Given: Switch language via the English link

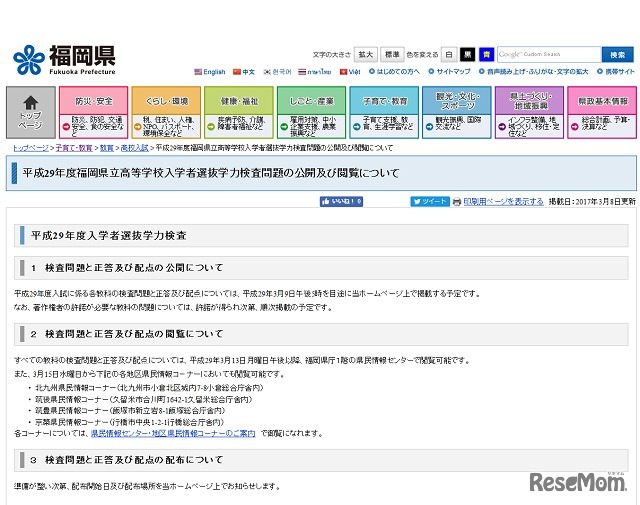Looking at the screenshot, I should coord(214,72).
